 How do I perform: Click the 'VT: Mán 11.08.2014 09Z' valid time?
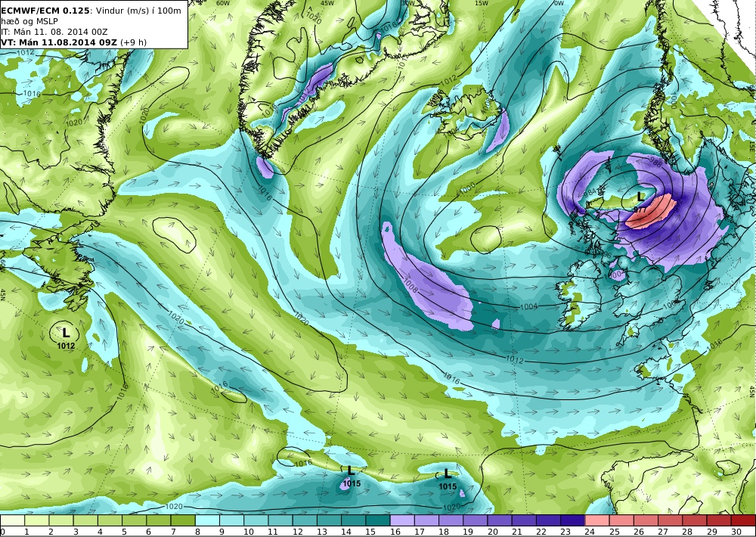coord(59,42)
